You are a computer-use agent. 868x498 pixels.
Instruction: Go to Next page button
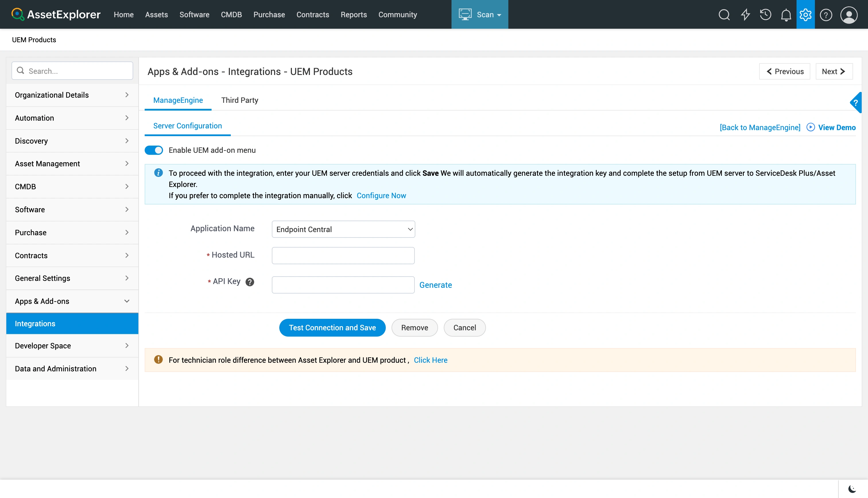[834, 72]
